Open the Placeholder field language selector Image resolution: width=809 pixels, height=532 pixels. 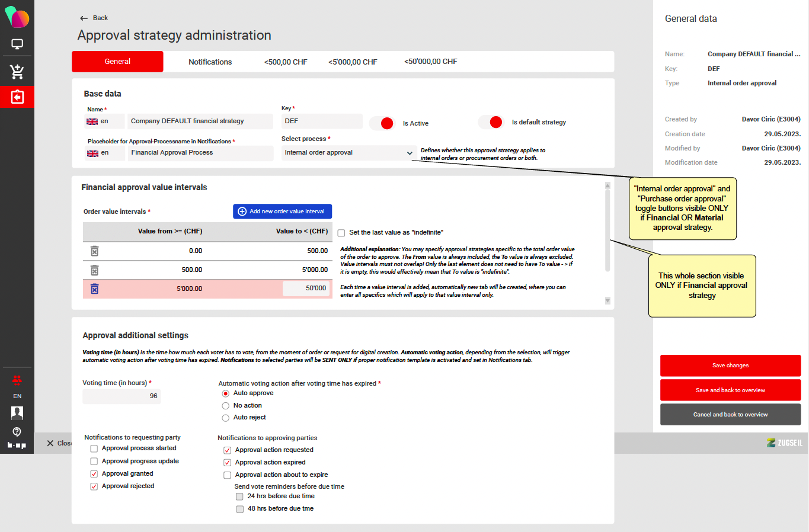(x=105, y=153)
